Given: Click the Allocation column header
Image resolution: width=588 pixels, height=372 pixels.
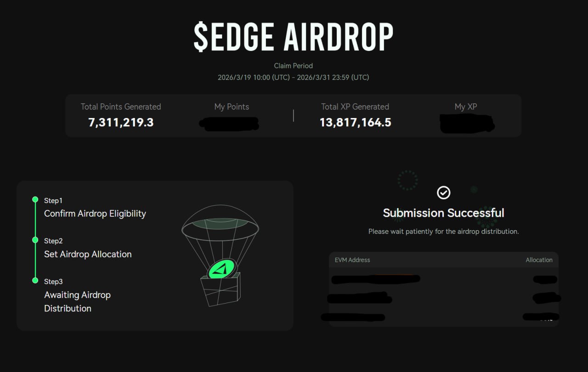Looking at the screenshot, I should [x=539, y=260].
